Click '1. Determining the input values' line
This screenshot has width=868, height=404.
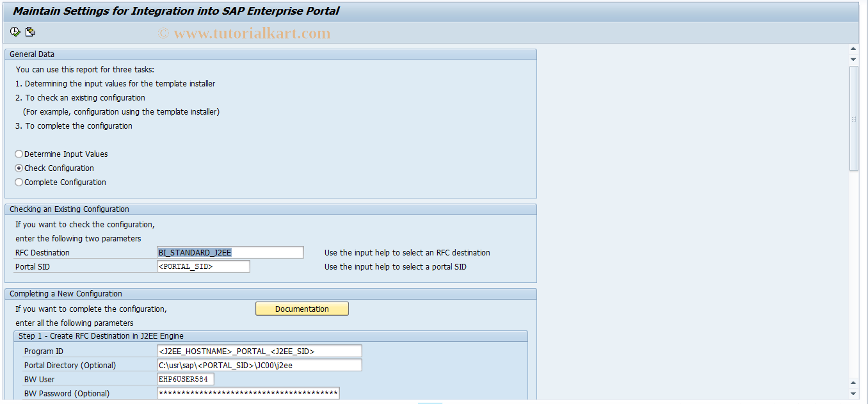pyautogui.click(x=116, y=84)
